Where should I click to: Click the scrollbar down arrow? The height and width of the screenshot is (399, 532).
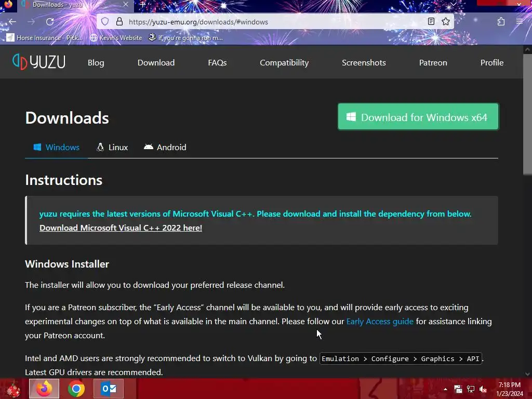[x=527, y=374]
